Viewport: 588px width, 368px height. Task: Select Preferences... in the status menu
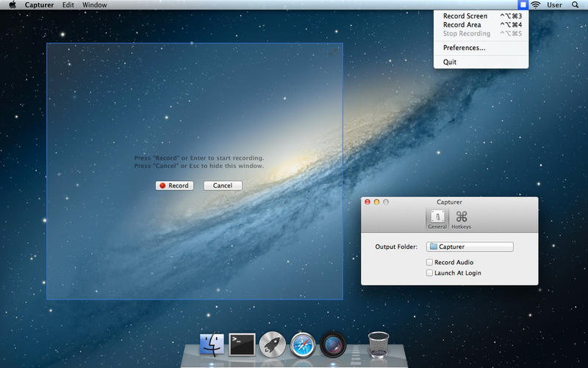coord(464,48)
